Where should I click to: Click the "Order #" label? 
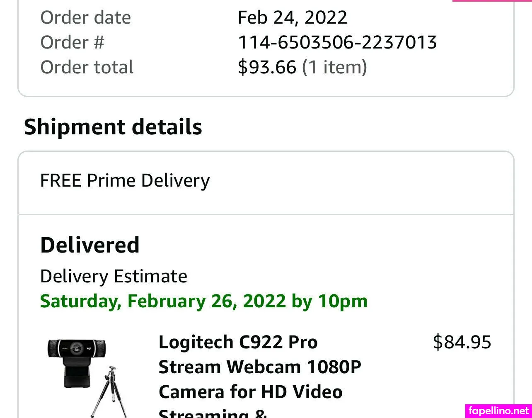click(73, 42)
